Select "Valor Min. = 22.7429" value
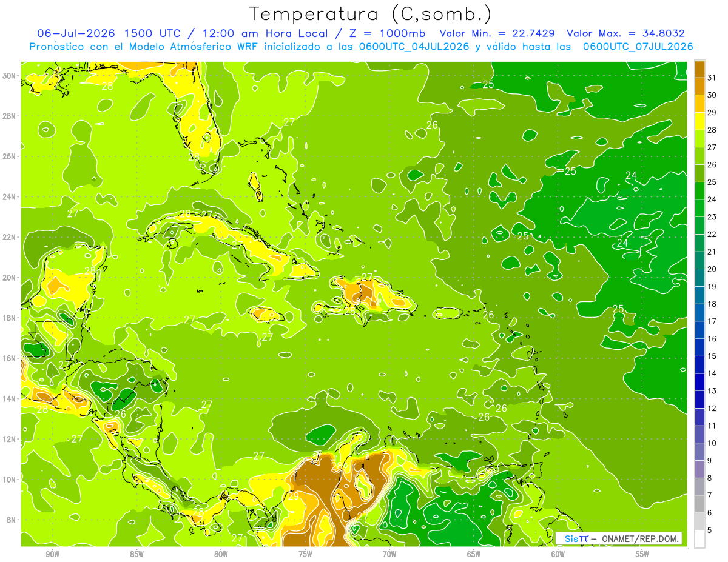 (x=498, y=33)
